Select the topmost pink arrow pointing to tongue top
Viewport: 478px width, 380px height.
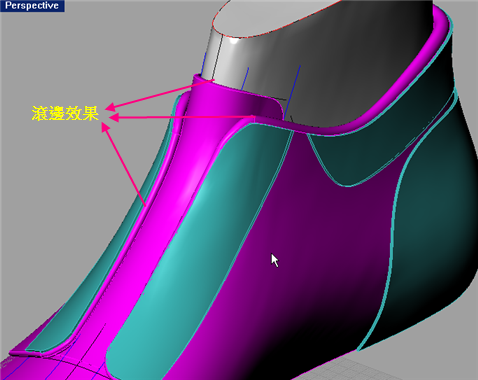(x=159, y=94)
